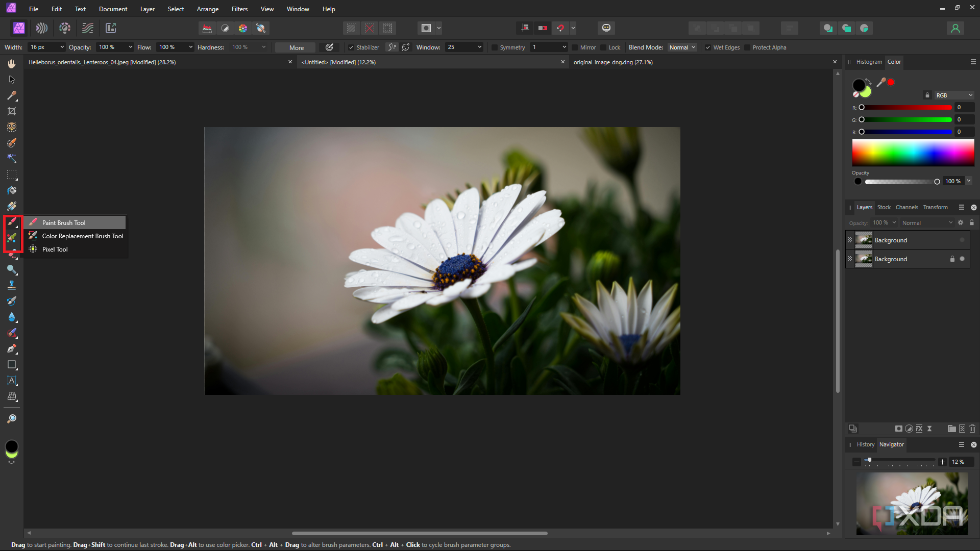980x551 pixels.
Task: Zoom in with Navigator plus button
Action: click(942, 462)
